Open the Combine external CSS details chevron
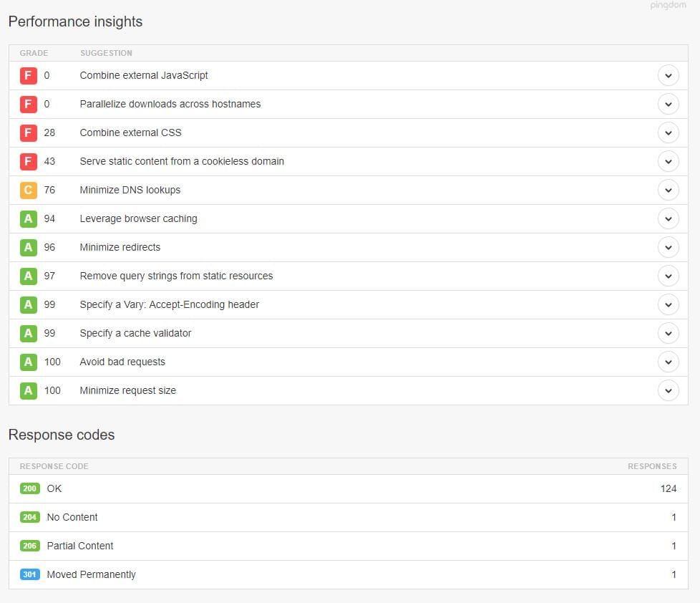The image size is (700, 603). 668,132
